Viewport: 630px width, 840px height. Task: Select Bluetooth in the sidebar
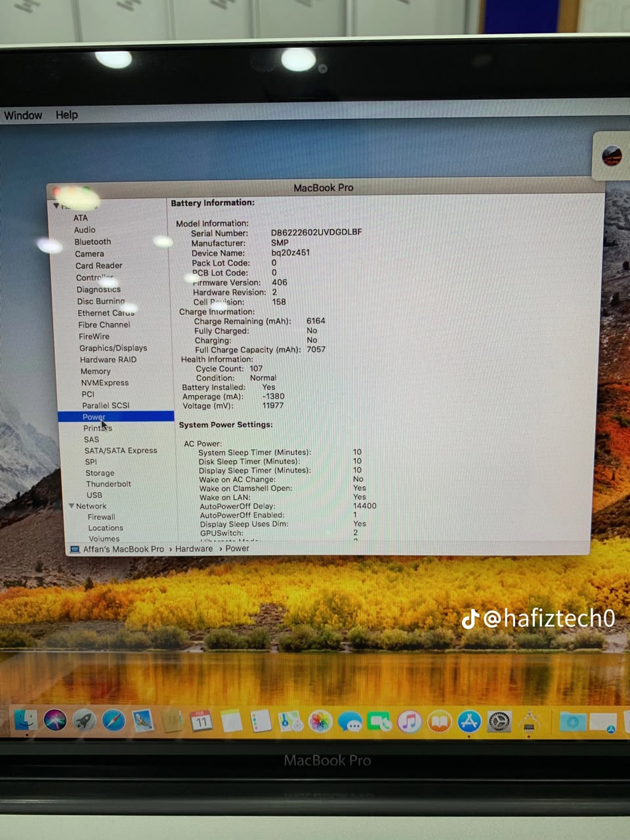pyautogui.click(x=93, y=241)
